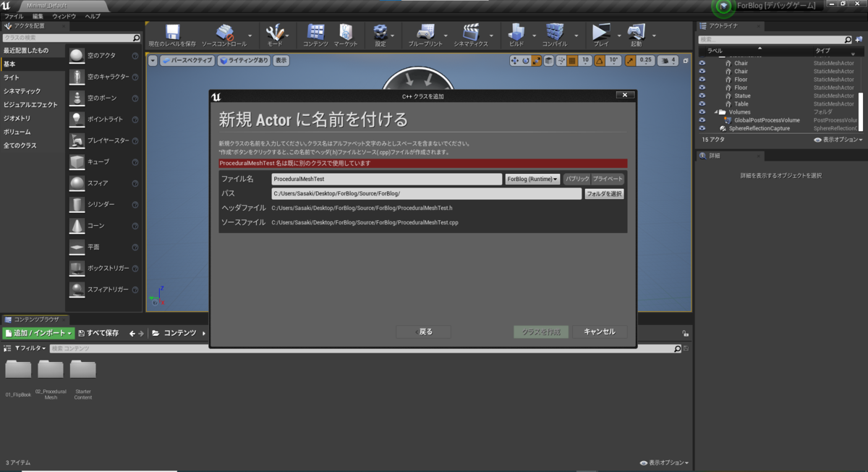Open ライティングあり view mode dropdown
The height and width of the screenshot is (472, 868).
(x=244, y=61)
